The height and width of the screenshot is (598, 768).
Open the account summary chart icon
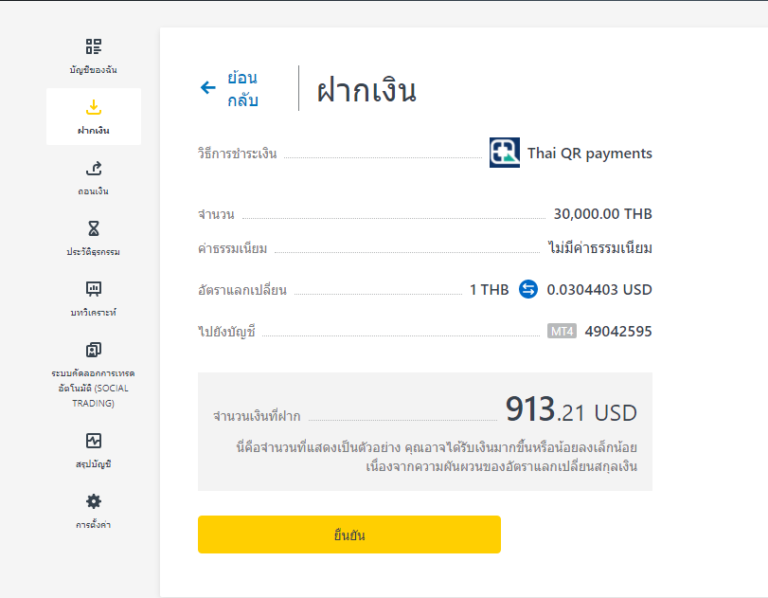click(x=94, y=441)
